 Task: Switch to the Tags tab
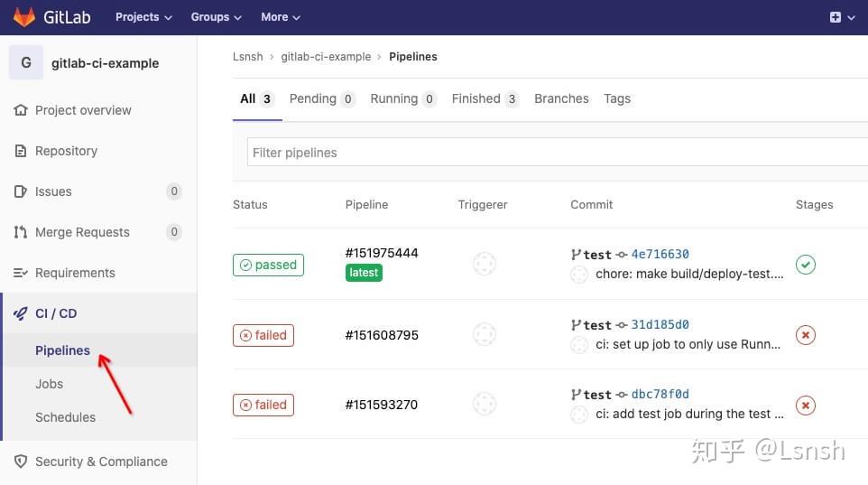pos(616,98)
